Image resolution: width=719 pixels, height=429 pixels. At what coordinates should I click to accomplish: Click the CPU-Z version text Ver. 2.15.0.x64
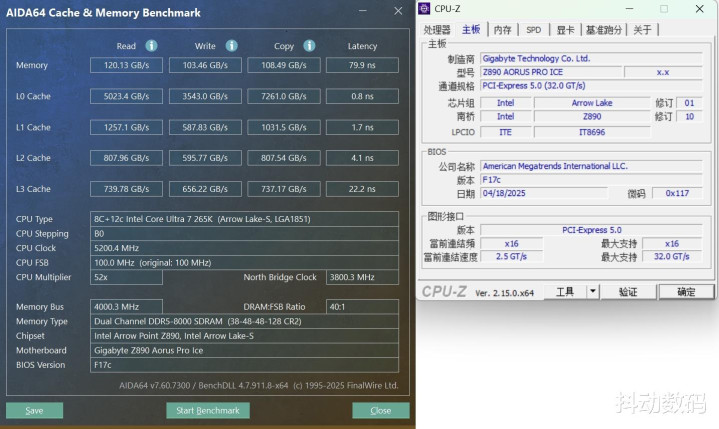504,293
